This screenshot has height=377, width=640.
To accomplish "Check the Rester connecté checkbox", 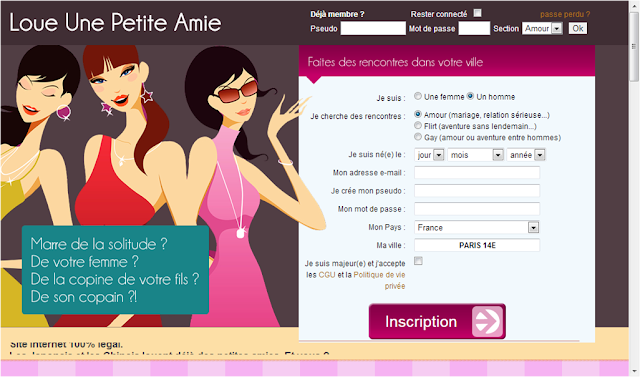I will tap(477, 13).
